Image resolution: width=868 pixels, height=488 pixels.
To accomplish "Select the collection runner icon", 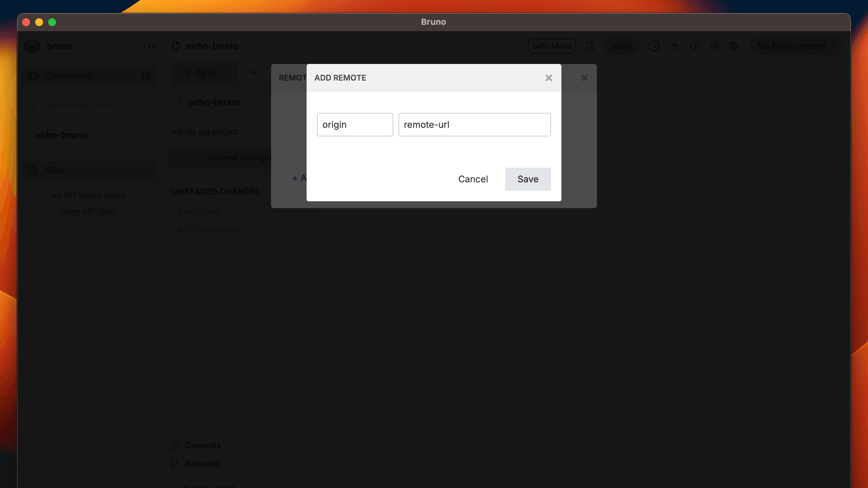I will click(674, 46).
